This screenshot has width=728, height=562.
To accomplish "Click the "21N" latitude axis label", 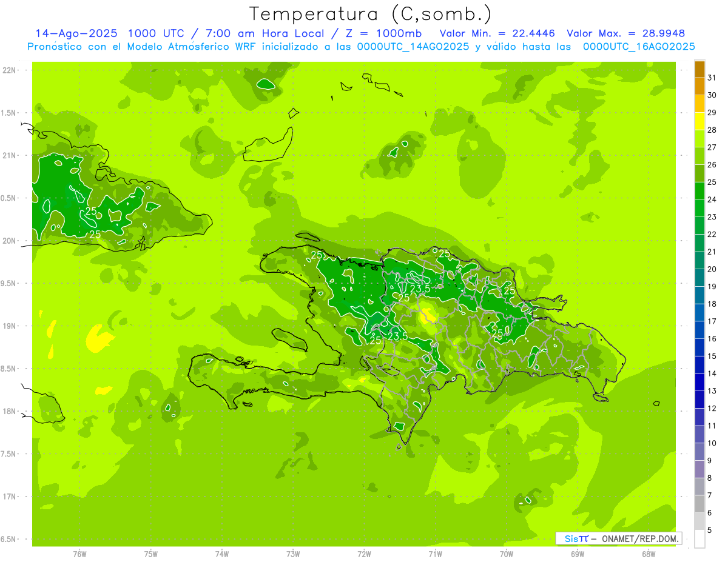I will click(x=10, y=155).
